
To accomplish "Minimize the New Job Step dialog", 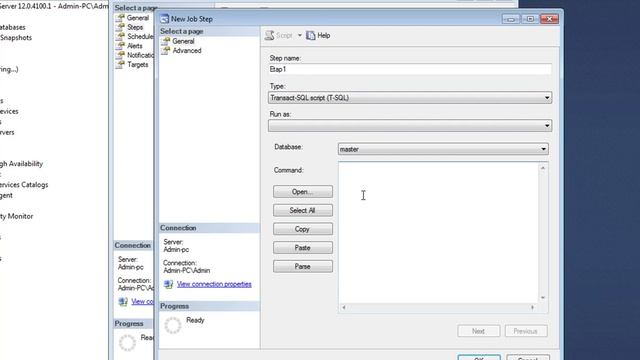I will point(511,19).
